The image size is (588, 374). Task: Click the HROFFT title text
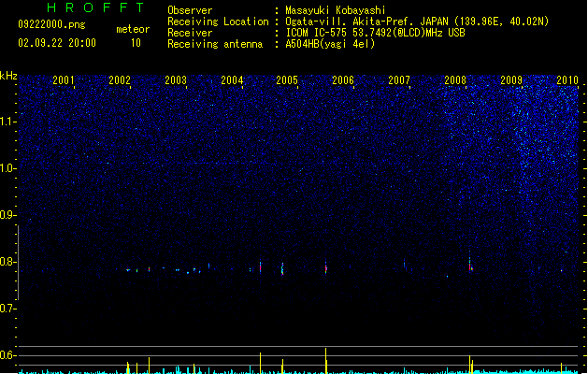coord(95,7)
